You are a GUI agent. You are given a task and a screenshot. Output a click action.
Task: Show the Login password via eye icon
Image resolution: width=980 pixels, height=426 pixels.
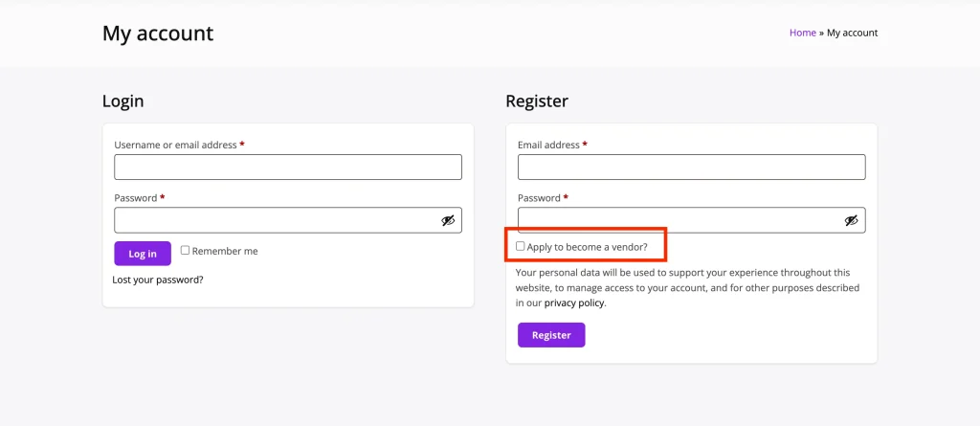point(448,220)
